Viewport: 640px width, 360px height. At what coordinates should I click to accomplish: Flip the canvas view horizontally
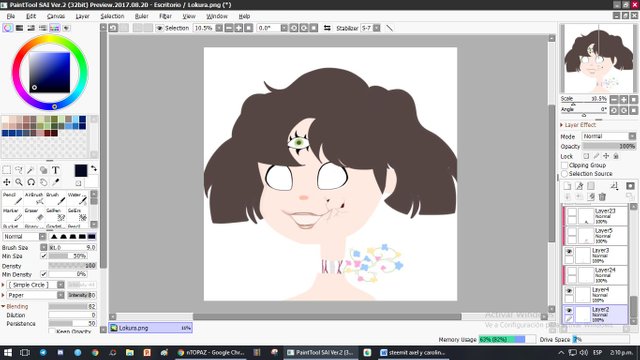(x=327, y=28)
